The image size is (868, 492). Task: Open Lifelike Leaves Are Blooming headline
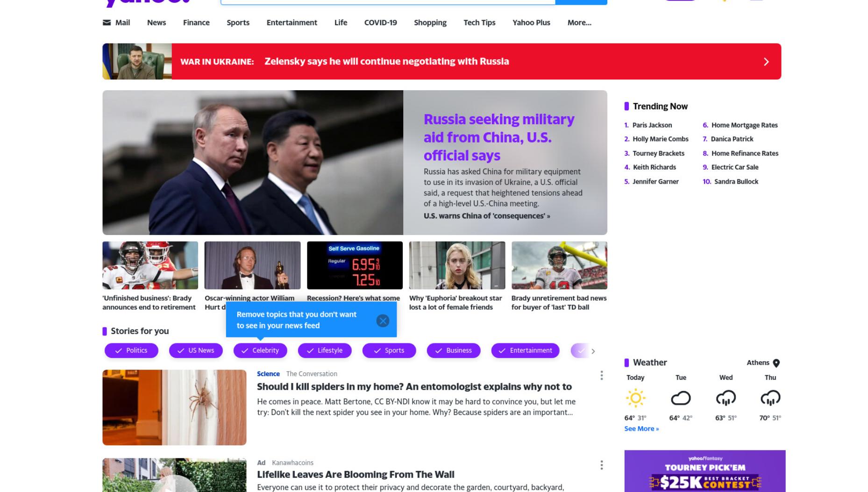coord(356,475)
